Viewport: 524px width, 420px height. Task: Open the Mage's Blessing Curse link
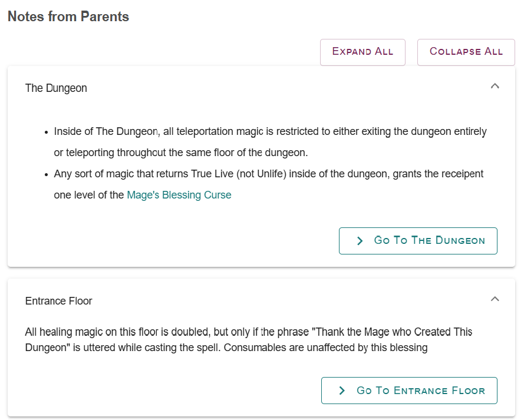(x=179, y=195)
